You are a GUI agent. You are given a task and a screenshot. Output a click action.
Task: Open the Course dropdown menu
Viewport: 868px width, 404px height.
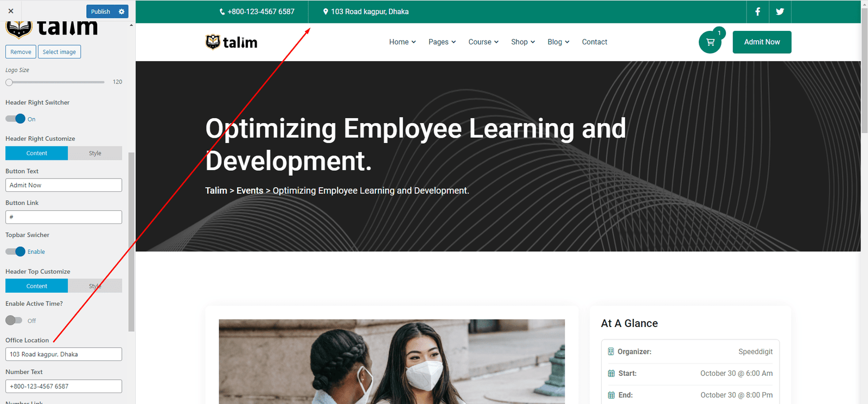click(x=483, y=42)
